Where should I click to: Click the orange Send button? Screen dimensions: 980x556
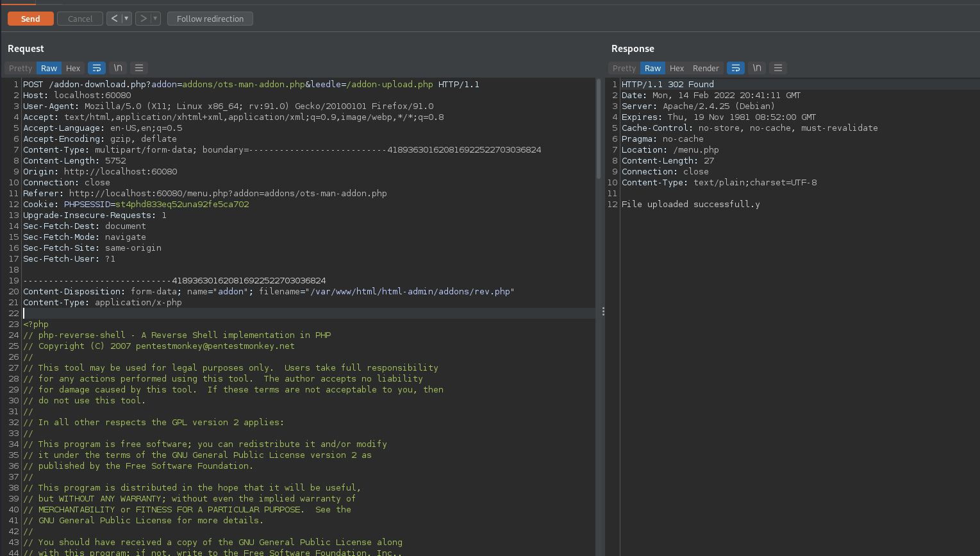[31, 19]
